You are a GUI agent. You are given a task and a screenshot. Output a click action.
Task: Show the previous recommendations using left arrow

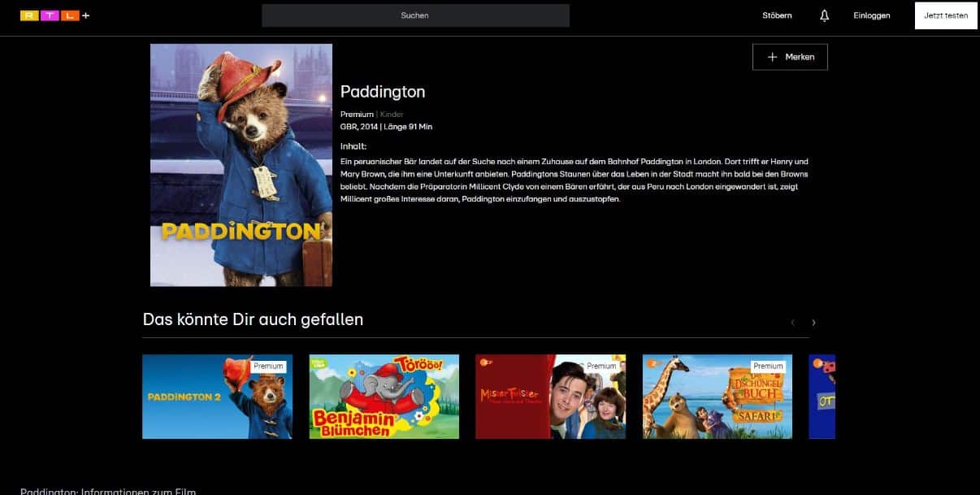click(x=793, y=323)
